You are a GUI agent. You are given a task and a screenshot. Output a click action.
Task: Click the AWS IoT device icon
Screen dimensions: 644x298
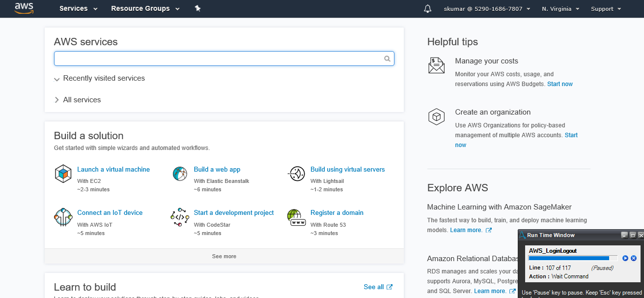pyautogui.click(x=63, y=217)
